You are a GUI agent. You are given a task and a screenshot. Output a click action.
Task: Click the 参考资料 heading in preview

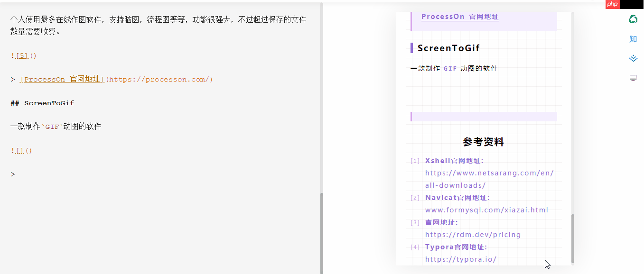pyautogui.click(x=483, y=141)
